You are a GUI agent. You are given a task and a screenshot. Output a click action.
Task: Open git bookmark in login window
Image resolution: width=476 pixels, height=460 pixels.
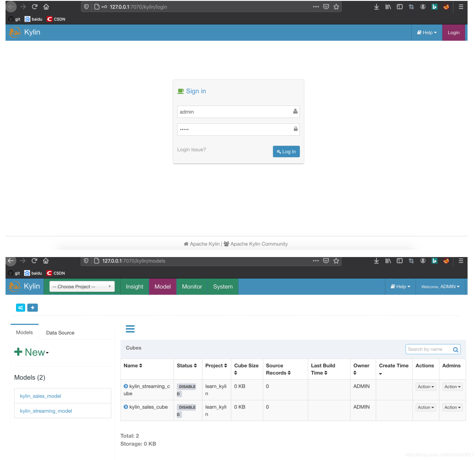point(14,19)
